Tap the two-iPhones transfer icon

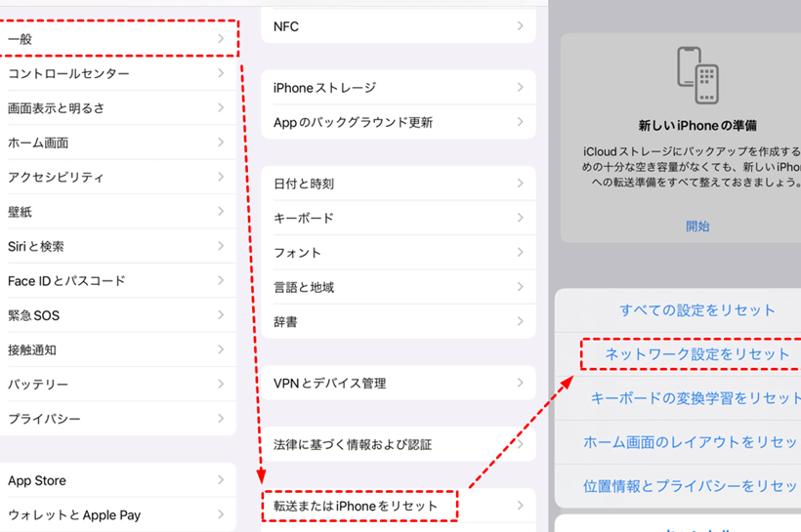point(697,77)
